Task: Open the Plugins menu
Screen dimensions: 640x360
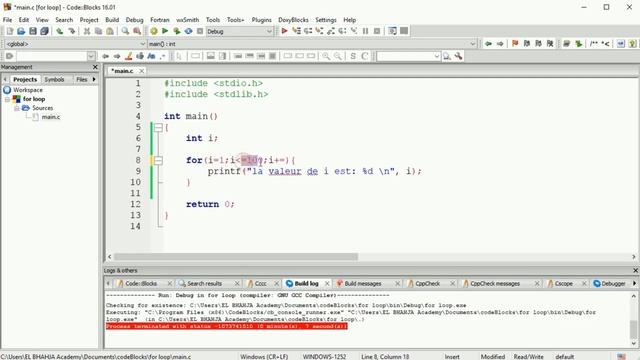Action: point(261,20)
